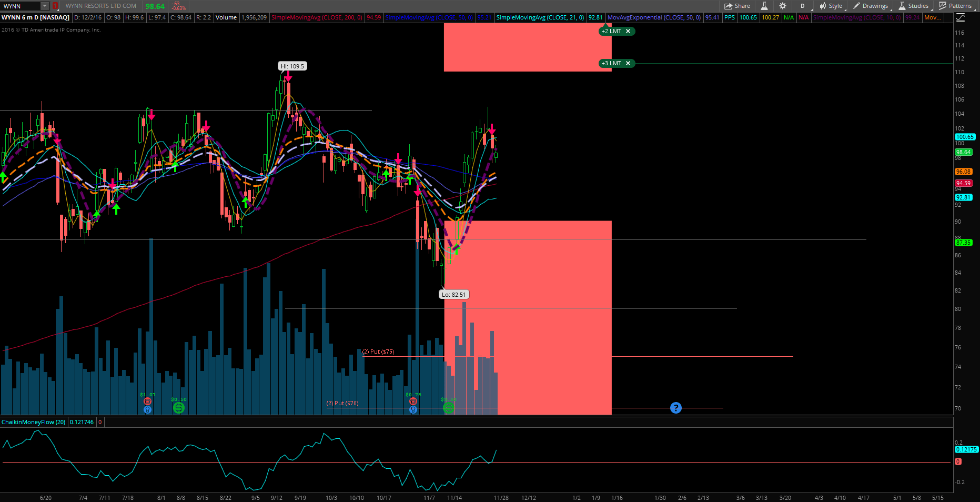This screenshot has width=980, height=502.
Task: Click the truncated Mov... study label
Action: pyautogui.click(x=933, y=17)
